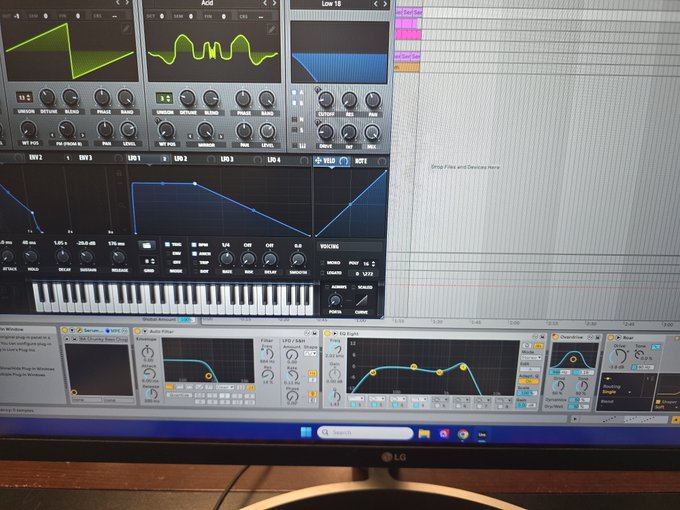680x510 pixels.
Task: Click the right arrow beside MIRROR warp label
Action: (x=222, y=137)
